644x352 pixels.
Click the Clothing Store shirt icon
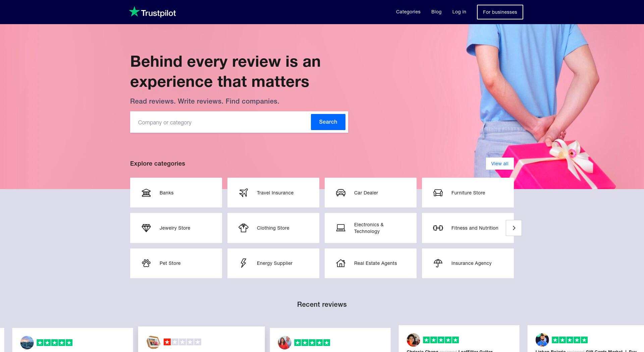pos(244,228)
